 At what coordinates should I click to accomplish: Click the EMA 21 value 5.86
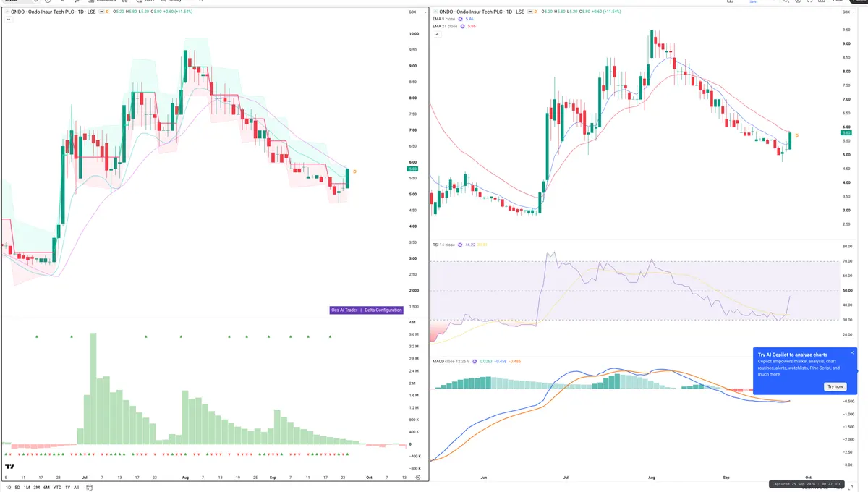pos(472,26)
